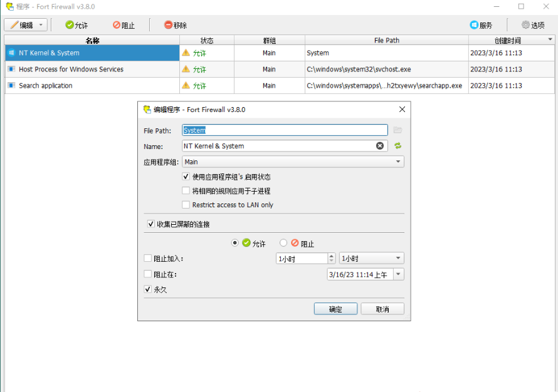
Task: Click the NT Kernel & System row icon
Action: coord(11,53)
